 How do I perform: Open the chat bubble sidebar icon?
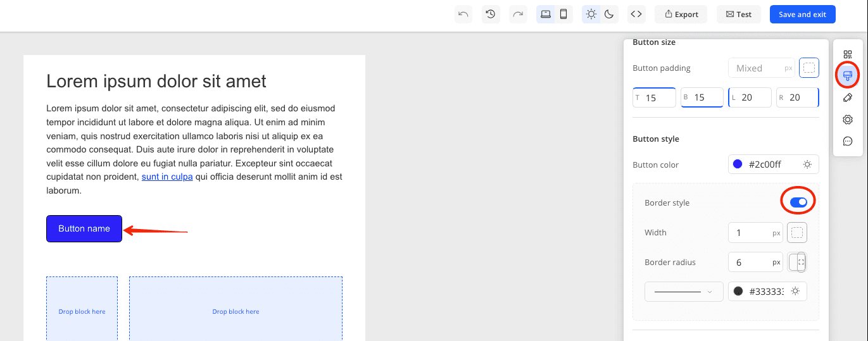pos(848,141)
